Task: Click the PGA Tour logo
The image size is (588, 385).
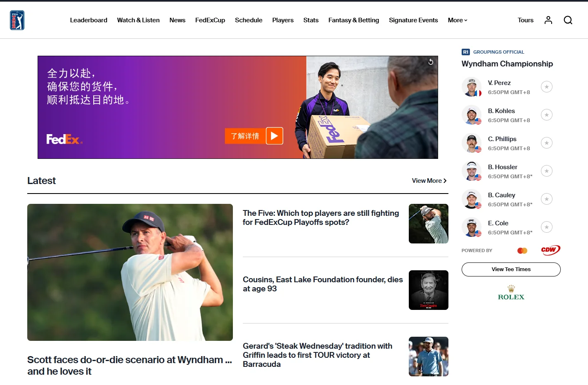Action: point(17,20)
